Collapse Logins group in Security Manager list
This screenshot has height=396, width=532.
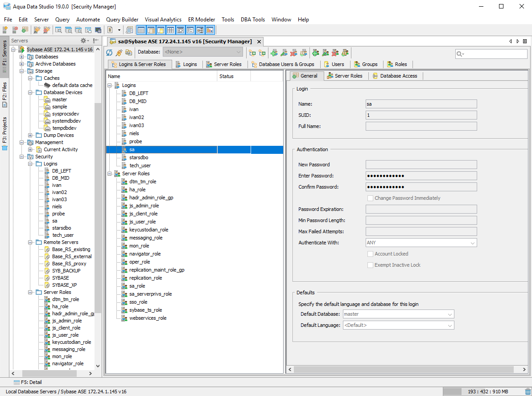[x=110, y=85]
